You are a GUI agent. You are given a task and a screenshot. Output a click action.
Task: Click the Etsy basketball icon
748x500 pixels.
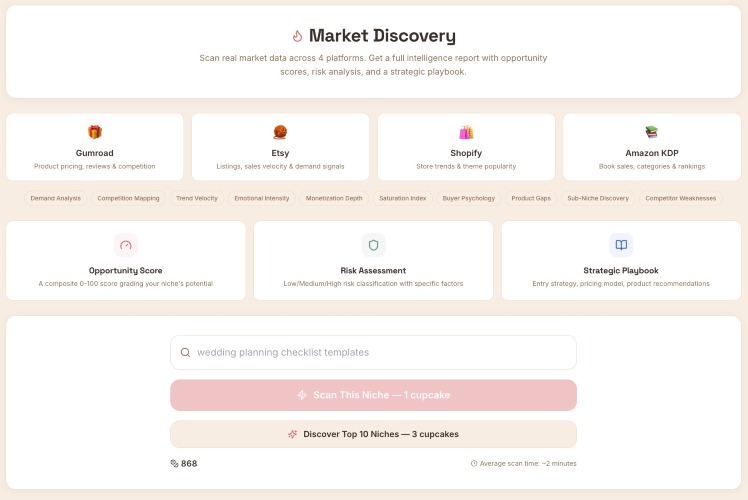point(280,132)
